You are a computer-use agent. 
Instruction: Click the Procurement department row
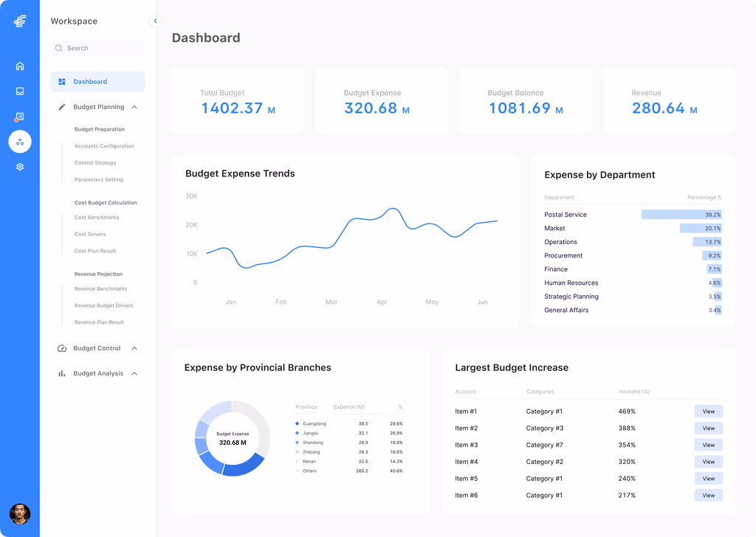[633, 256]
